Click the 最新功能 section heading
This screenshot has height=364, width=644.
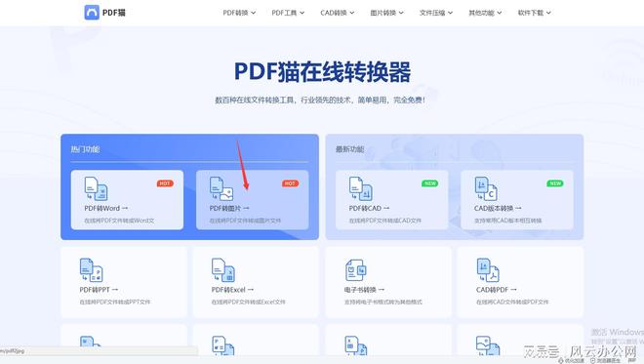pos(350,149)
